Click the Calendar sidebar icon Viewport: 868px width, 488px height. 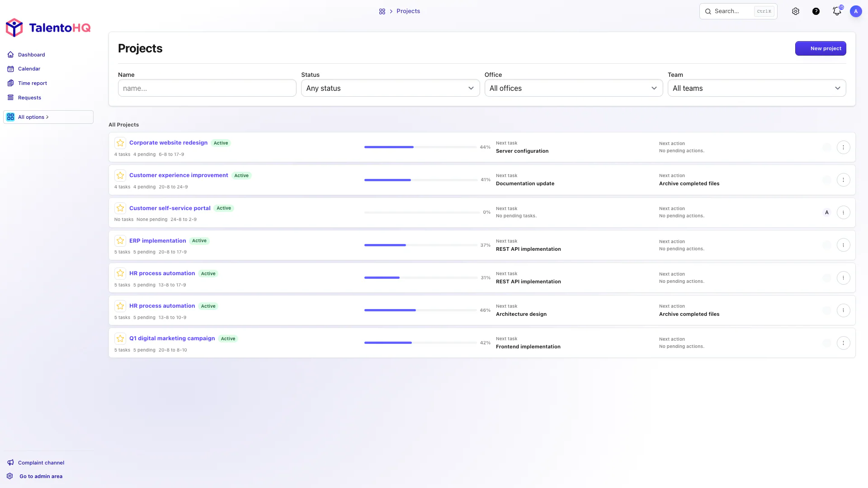coord(10,69)
